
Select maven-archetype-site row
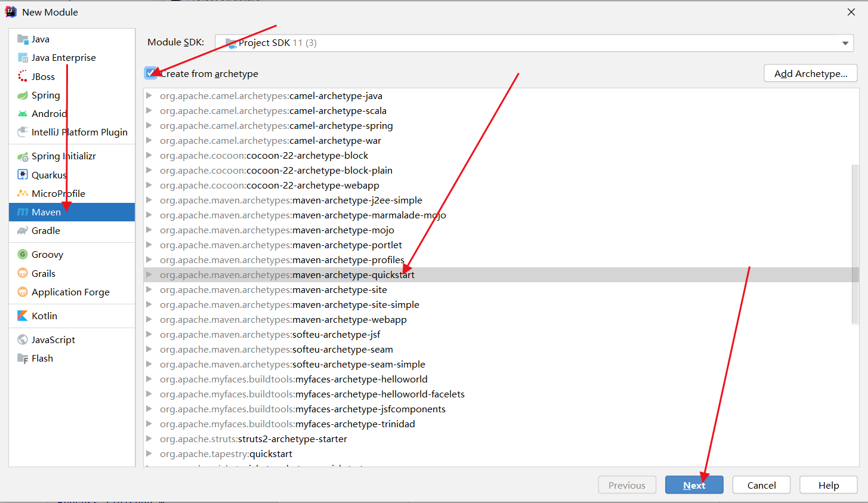498,289
